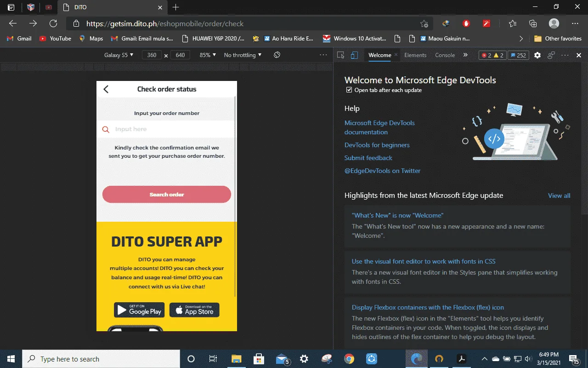Open @EdgeDevTools on Twitter link

pos(382,171)
